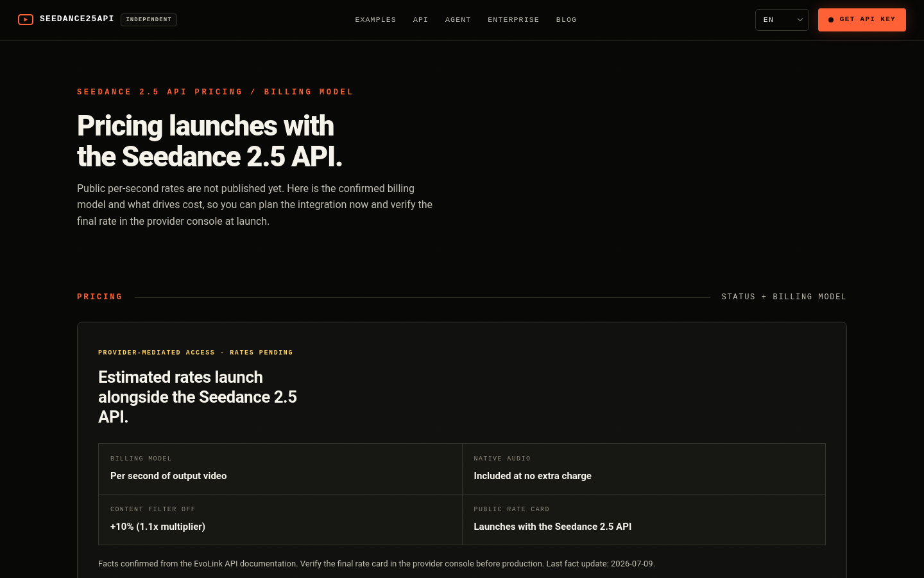
Task: Open the Enterprise nav item
Action: pyautogui.click(x=513, y=20)
